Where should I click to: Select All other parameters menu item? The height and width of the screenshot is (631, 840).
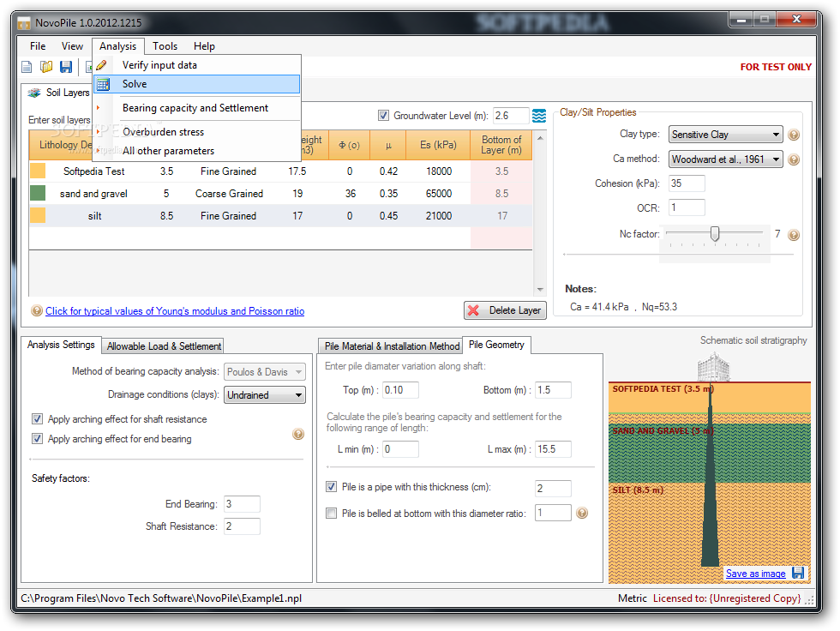pyautogui.click(x=196, y=151)
